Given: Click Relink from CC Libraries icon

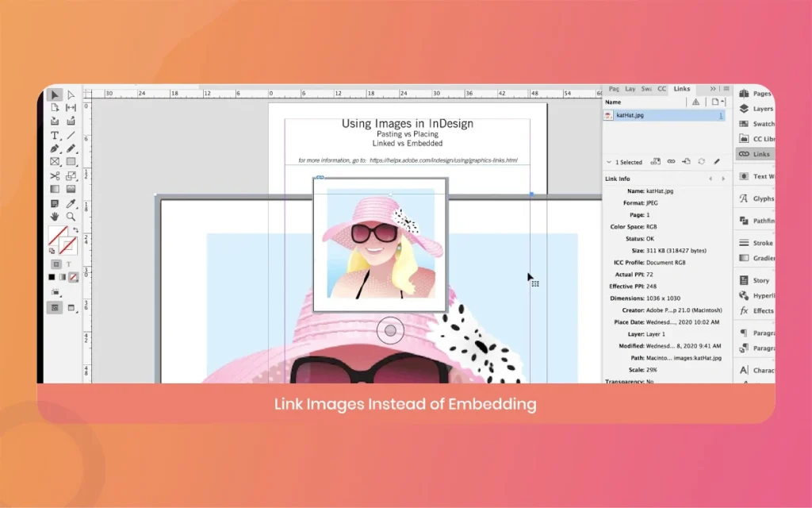Looking at the screenshot, I should coord(656,162).
